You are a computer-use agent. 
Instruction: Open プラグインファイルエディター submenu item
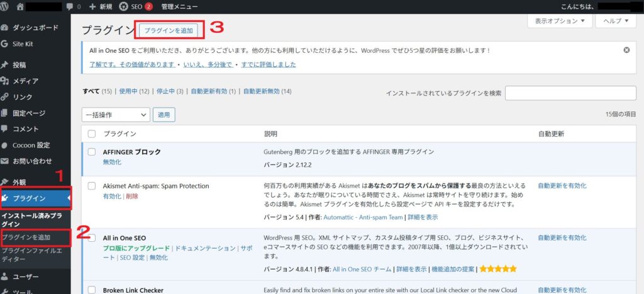[x=31, y=255]
